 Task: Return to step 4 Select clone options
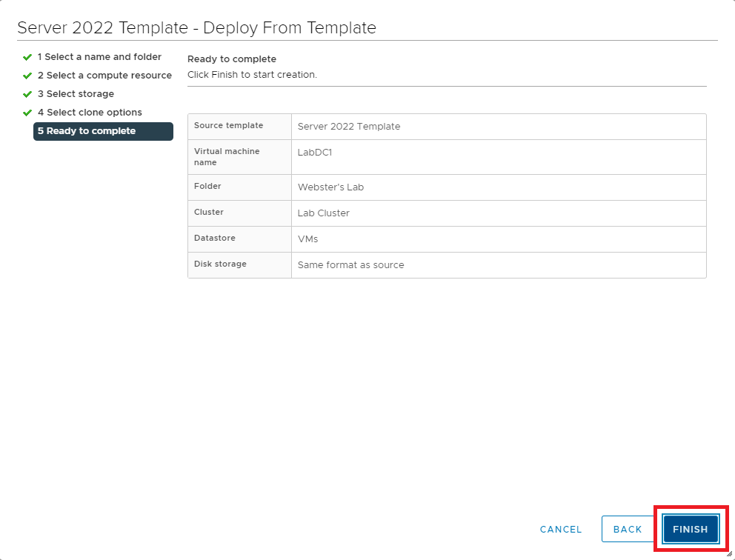click(x=90, y=113)
